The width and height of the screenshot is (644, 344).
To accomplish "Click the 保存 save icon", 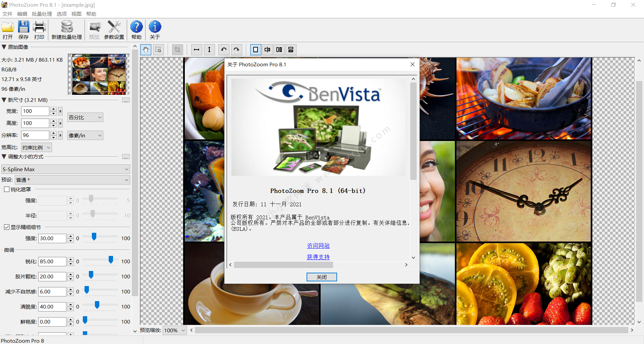I will [x=23, y=30].
